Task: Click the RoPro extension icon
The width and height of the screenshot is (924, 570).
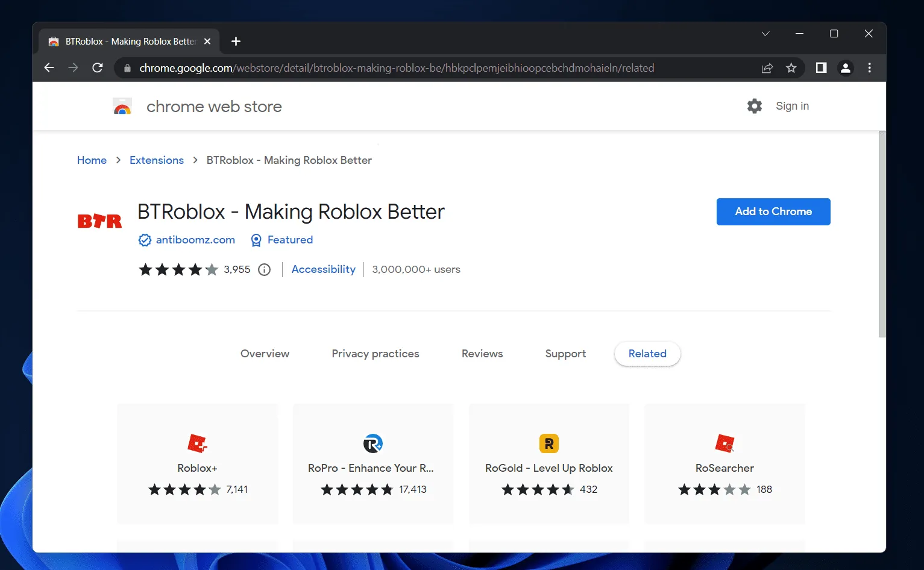Action: point(373,443)
